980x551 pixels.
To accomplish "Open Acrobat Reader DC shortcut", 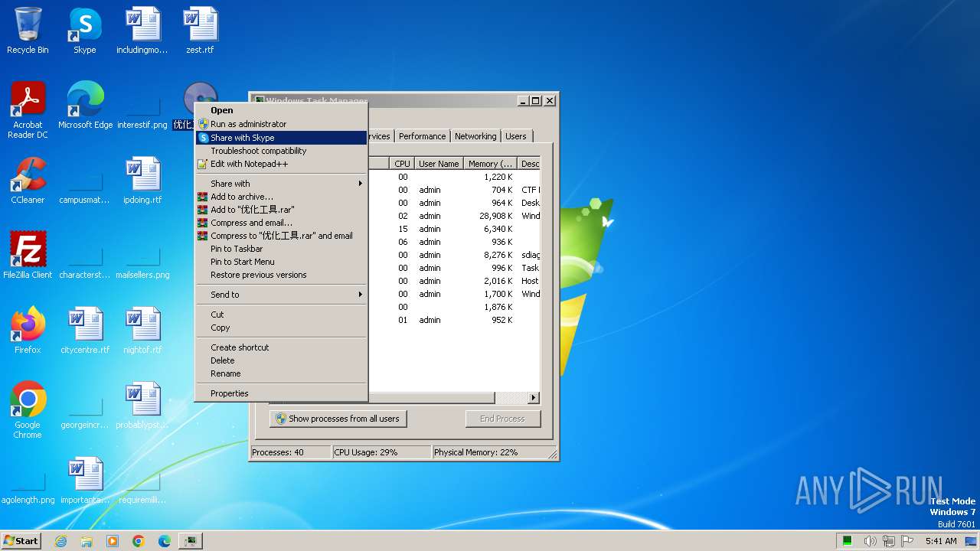I will point(28,110).
